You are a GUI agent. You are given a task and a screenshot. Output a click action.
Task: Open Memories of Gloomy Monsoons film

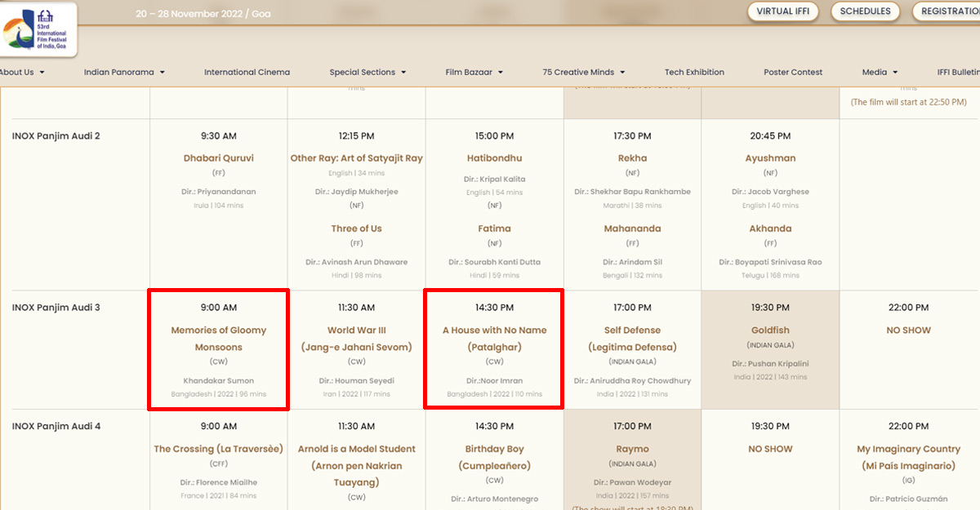pos(218,339)
